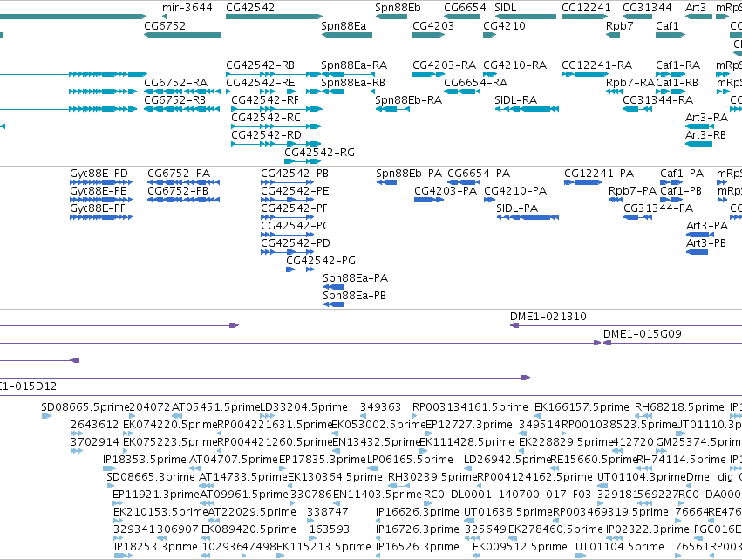Open the SIDL-PA protein label
Screen dimensions: 742x560
click(517, 208)
